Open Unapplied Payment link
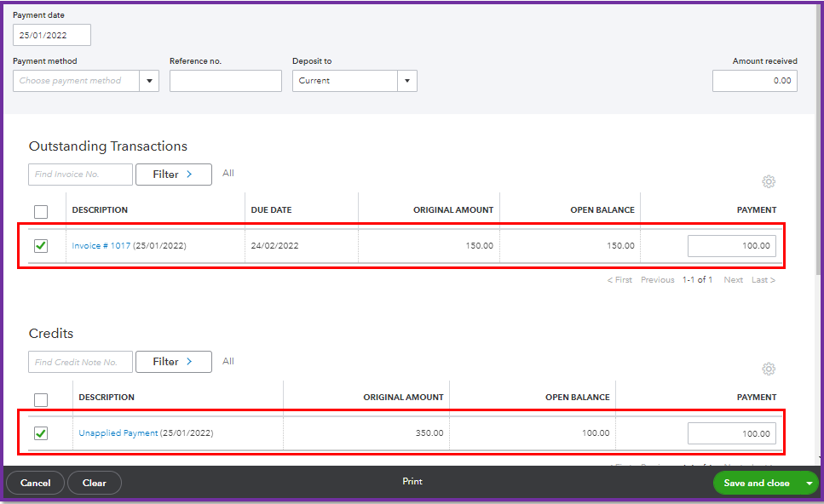 (x=118, y=433)
